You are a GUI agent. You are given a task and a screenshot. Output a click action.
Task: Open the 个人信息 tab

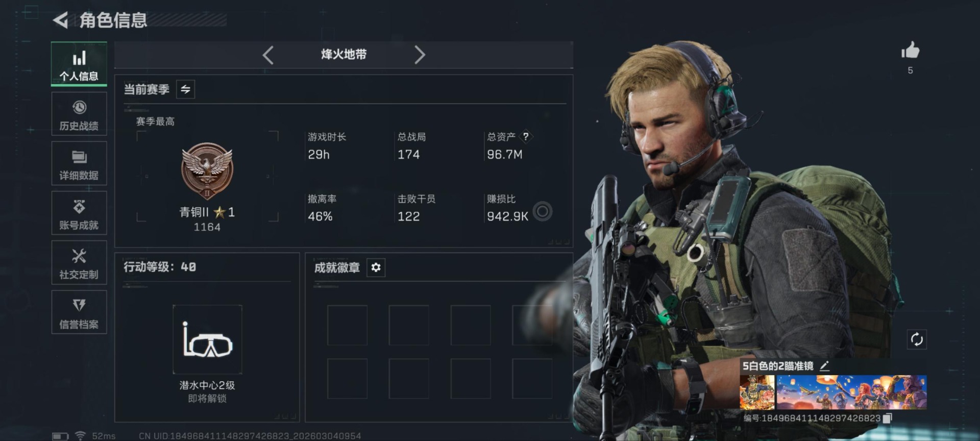(x=79, y=64)
